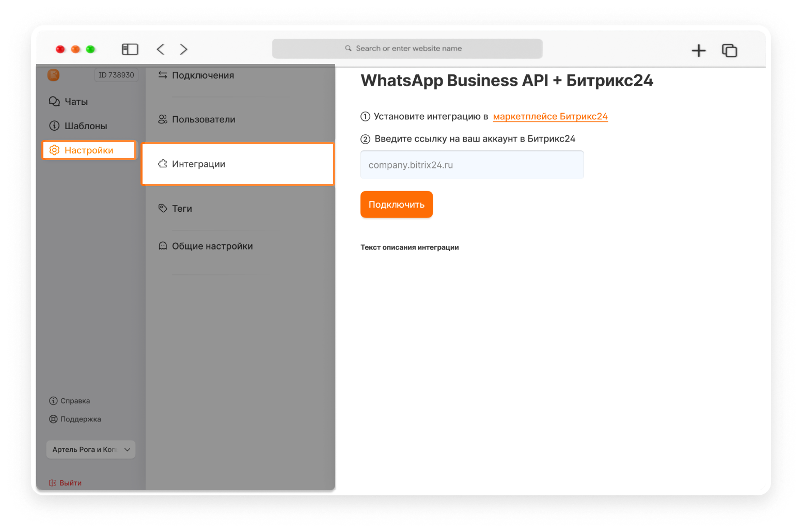Open a new tab with the plus icon

coord(699,50)
